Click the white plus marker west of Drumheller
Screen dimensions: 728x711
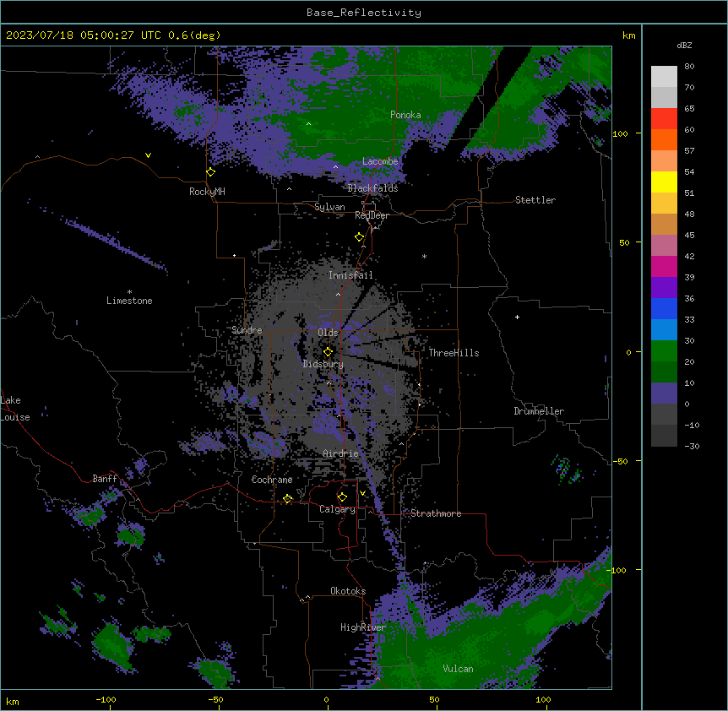517,317
